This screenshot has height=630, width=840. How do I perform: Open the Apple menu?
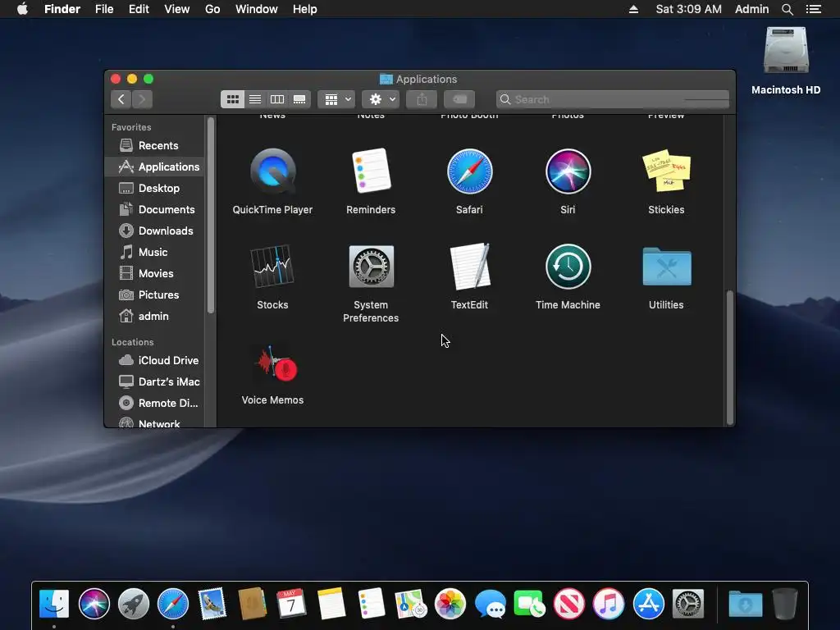[x=22, y=9]
